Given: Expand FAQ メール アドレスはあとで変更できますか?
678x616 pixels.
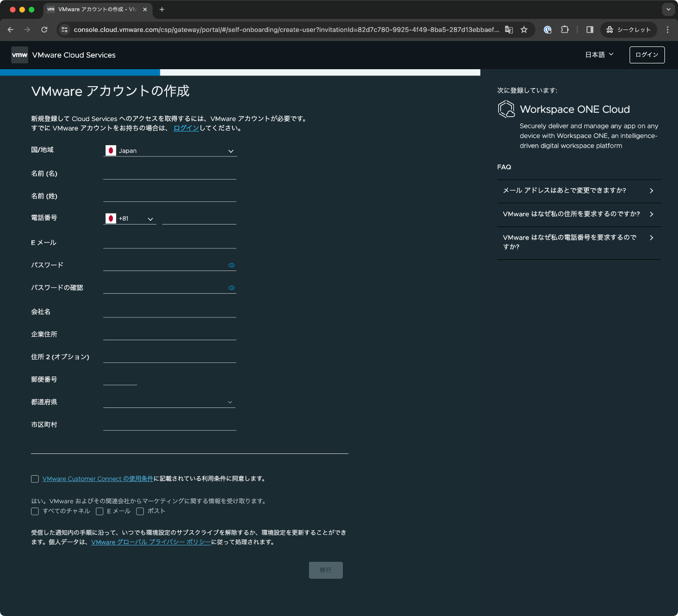Looking at the screenshot, I should tap(579, 191).
